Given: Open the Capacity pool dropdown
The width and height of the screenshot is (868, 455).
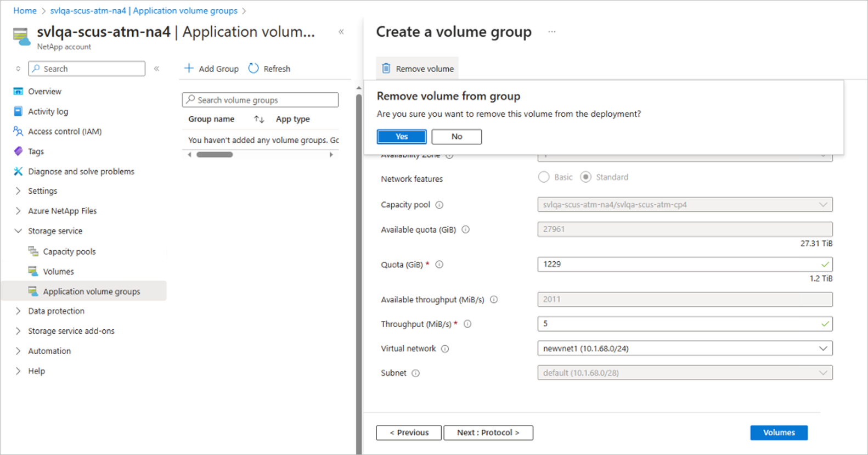Looking at the screenshot, I should tap(685, 205).
